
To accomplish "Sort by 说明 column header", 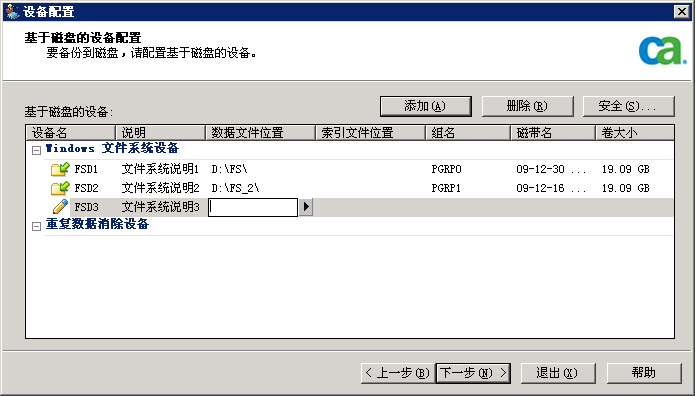I will (160, 133).
